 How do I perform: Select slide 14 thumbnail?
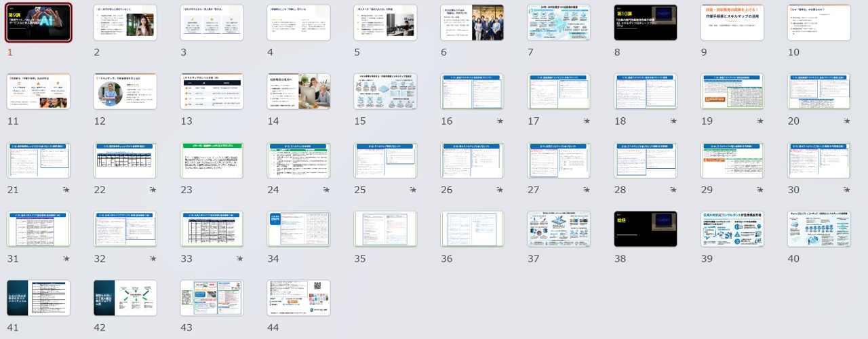pos(299,92)
